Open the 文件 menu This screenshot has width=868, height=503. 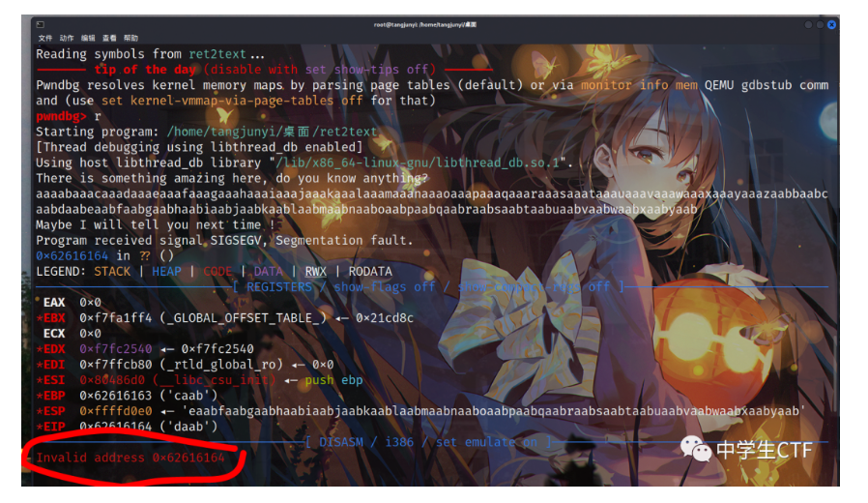[45, 38]
